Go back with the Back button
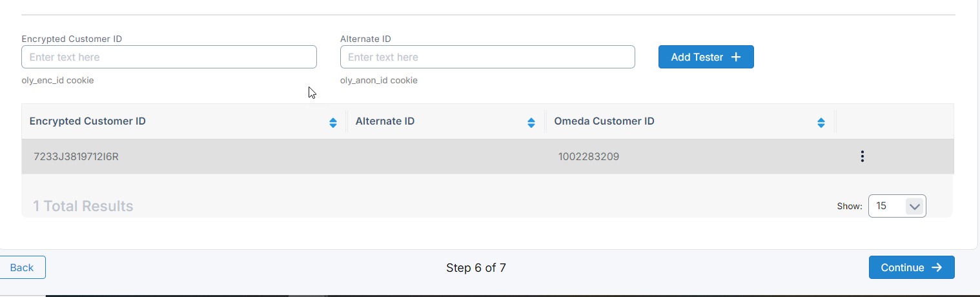 click(x=22, y=267)
